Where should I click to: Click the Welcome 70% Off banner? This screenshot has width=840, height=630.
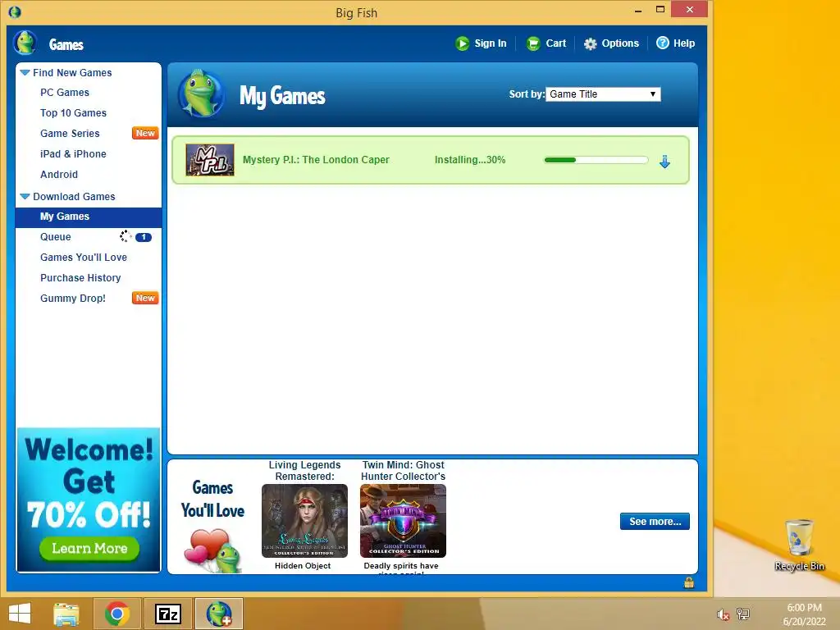click(89, 500)
